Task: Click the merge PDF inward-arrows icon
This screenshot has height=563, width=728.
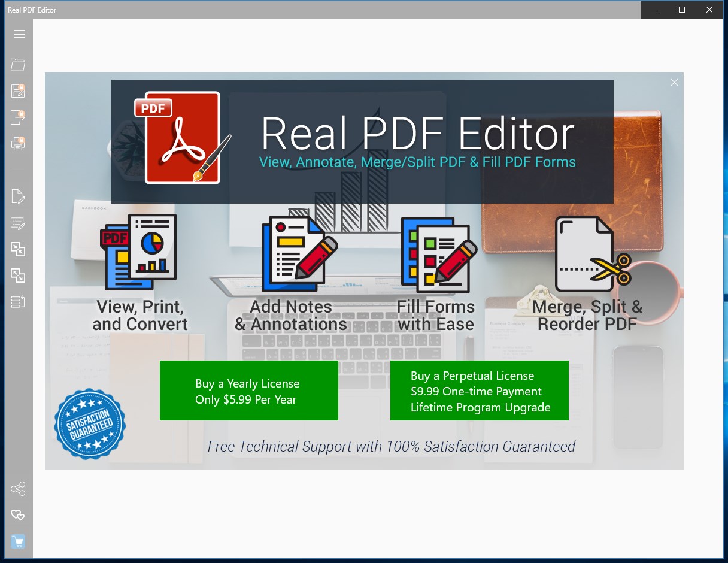Action: 18,249
